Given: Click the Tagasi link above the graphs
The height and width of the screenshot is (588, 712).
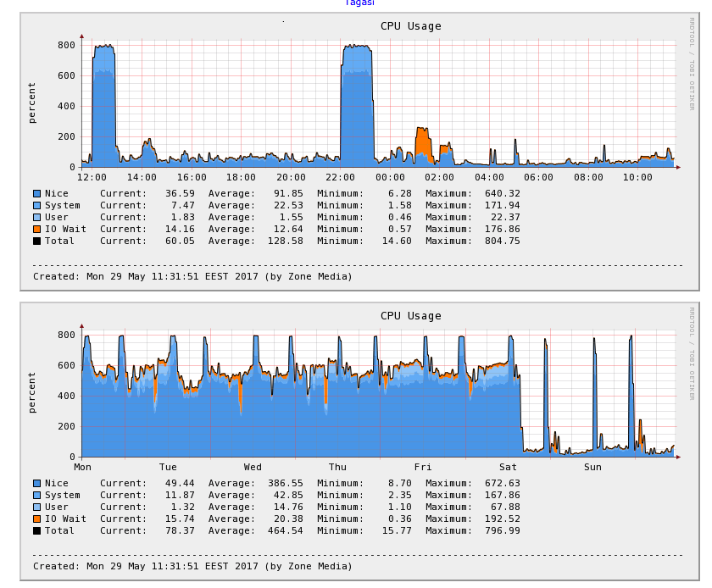Looking at the screenshot, I should 359,3.
